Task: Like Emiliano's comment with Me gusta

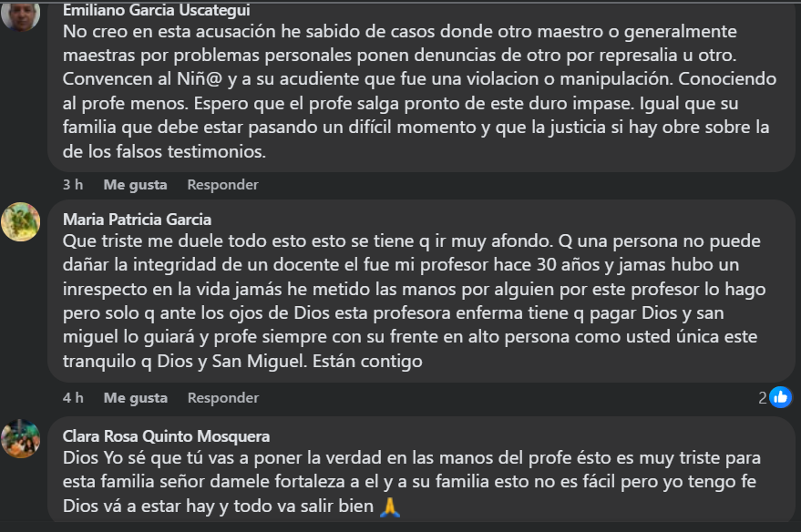Action: [135, 185]
